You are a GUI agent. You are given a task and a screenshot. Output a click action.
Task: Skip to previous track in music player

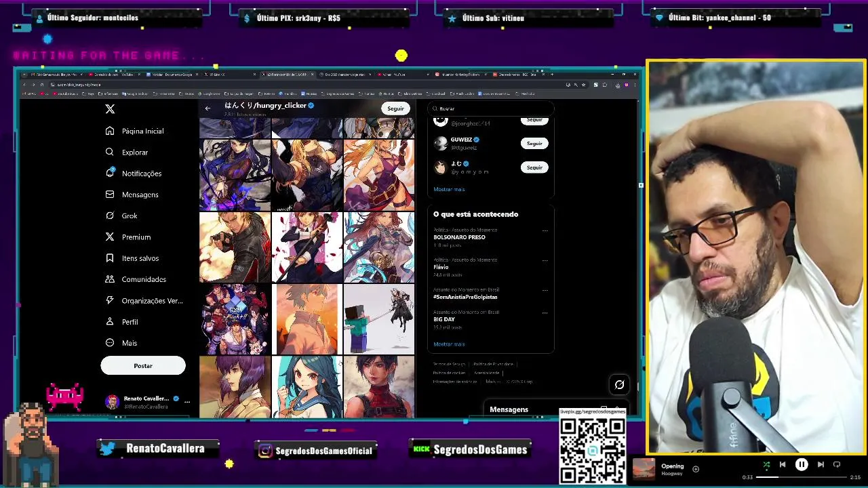coord(783,465)
